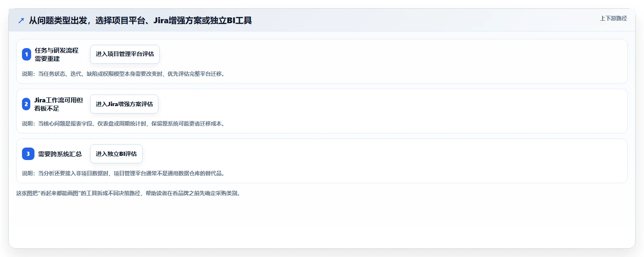Click the caption starting 这张图把
644x257 pixels.
point(128,193)
